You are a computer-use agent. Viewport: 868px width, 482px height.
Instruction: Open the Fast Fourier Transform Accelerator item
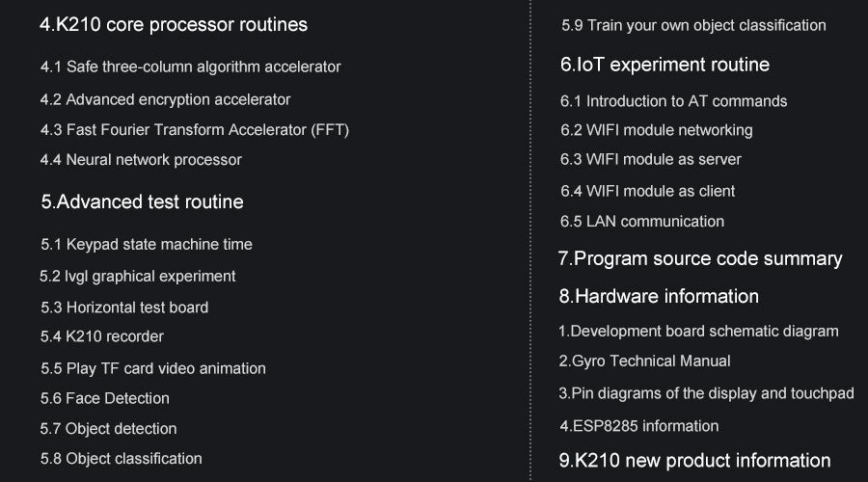[x=194, y=129]
